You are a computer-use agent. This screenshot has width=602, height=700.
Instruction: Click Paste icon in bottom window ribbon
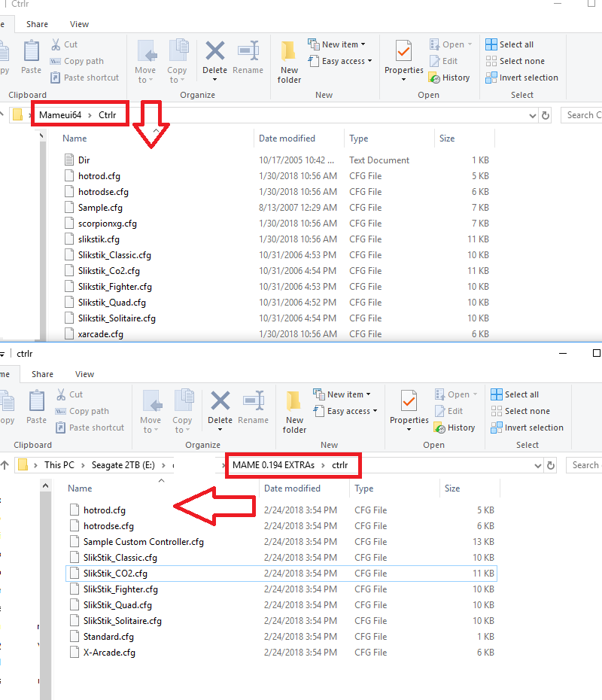pyautogui.click(x=37, y=401)
